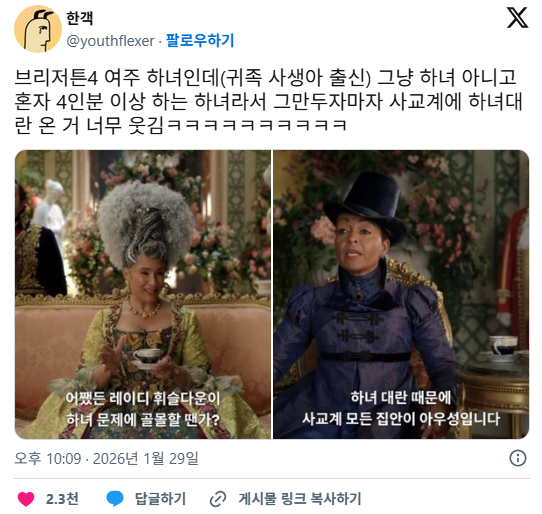
Task: Click the 2.3천 like count
Action: (62, 499)
